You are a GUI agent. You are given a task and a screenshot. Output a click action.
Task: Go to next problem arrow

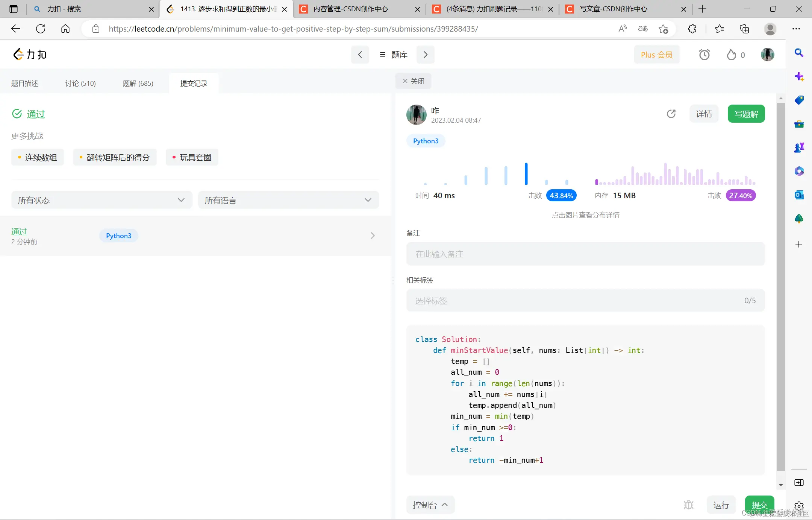point(425,55)
